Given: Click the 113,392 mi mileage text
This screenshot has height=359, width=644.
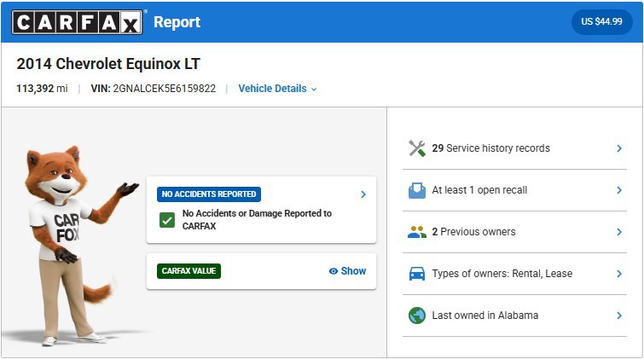Looking at the screenshot, I should click(x=42, y=89).
